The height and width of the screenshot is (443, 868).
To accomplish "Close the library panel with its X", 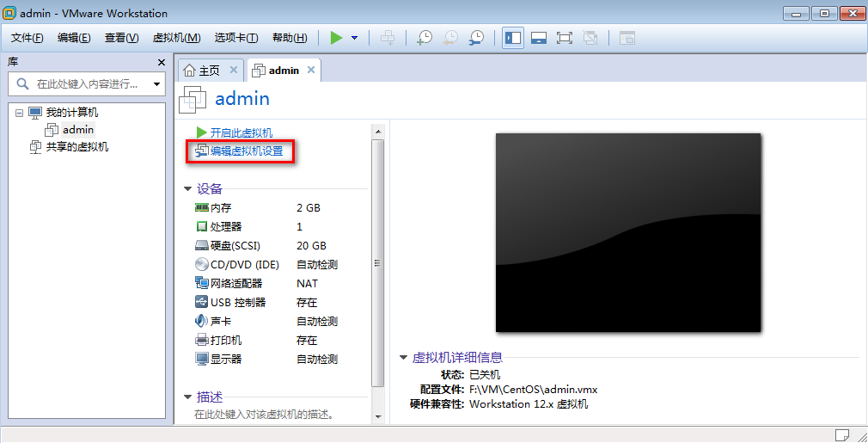I will pyautogui.click(x=161, y=63).
